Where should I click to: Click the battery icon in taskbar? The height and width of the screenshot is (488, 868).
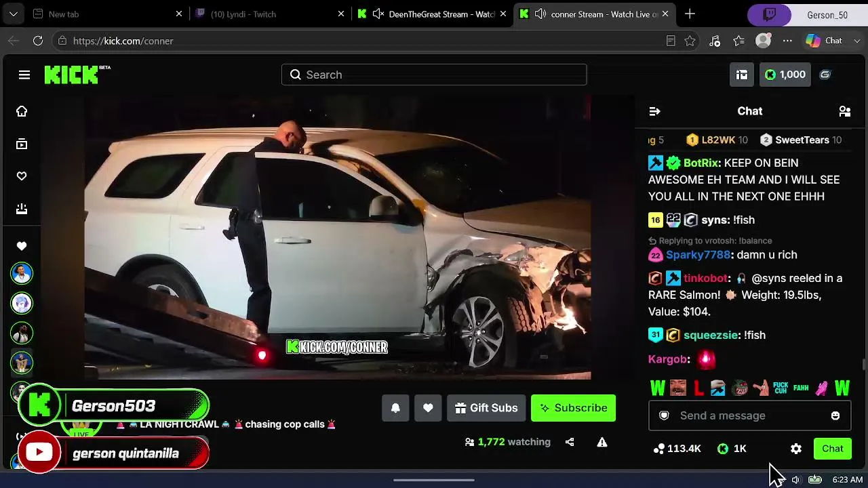(x=814, y=480)
